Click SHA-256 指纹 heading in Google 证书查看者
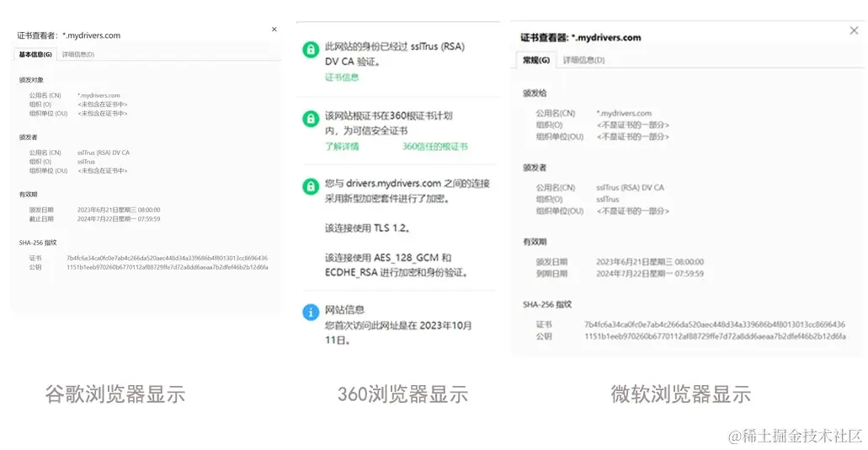The image size is (868, 450). (x=38, y=243)
